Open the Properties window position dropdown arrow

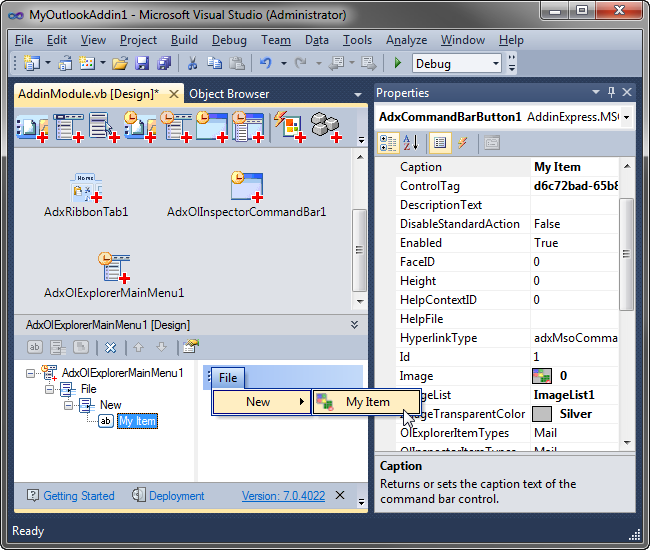pos(596,92)
